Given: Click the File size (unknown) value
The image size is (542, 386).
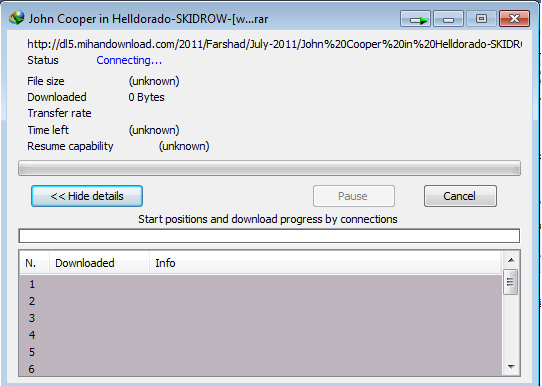Looking at the screenshot, I should point(154,81).
